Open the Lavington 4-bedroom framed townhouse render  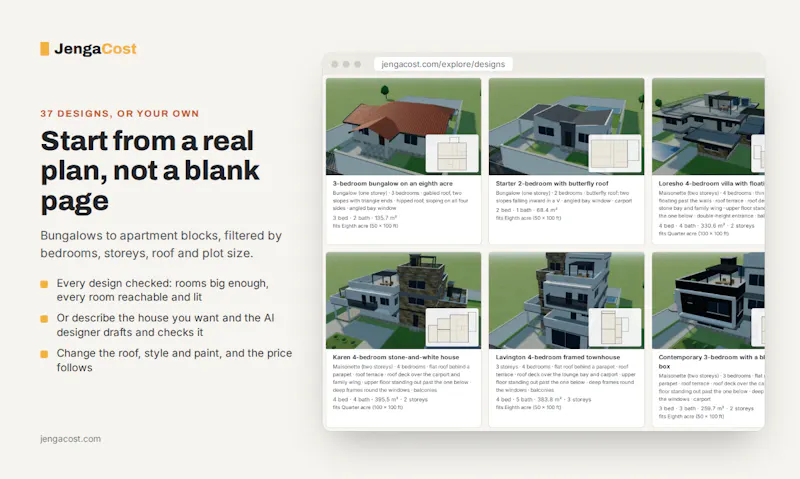(566, 300)
